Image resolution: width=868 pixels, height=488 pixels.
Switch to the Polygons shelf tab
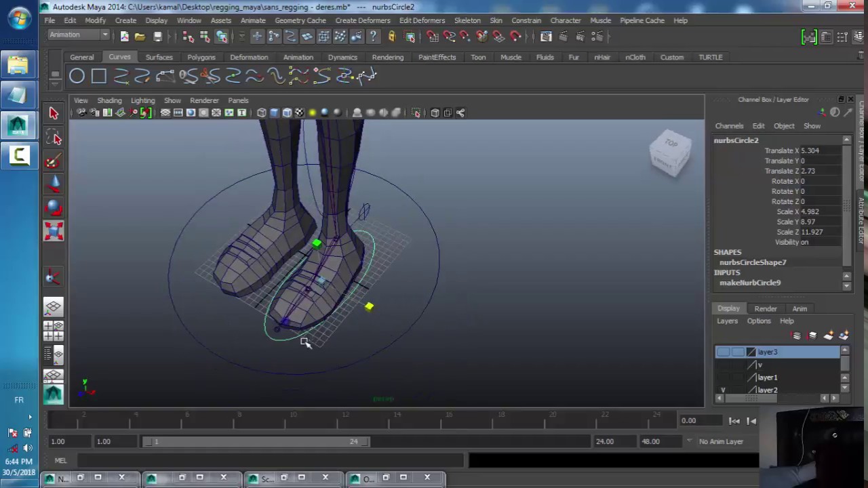(x=201, y=57)
